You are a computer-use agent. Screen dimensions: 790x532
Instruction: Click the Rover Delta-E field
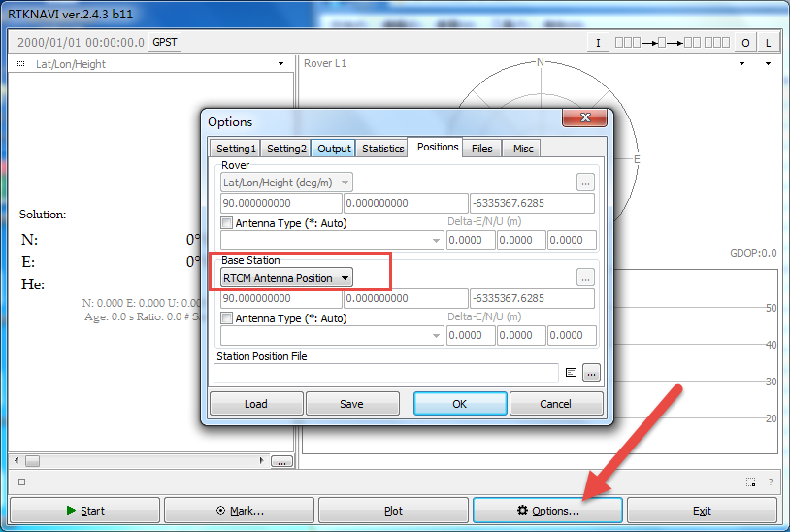click(471, 241)
